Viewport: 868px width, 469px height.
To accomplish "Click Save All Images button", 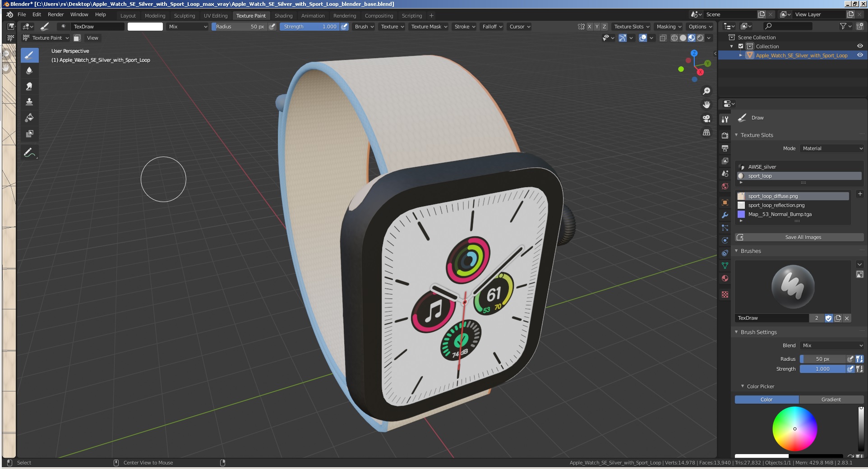I will pos(803,237).
